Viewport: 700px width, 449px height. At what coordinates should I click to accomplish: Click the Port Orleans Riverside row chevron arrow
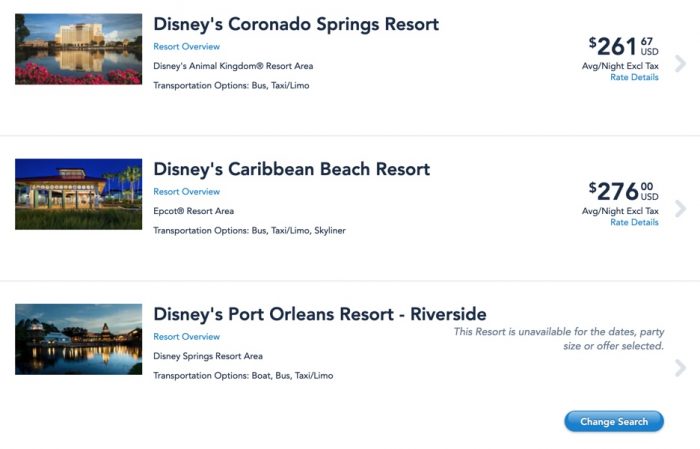[x=680, y=368]
